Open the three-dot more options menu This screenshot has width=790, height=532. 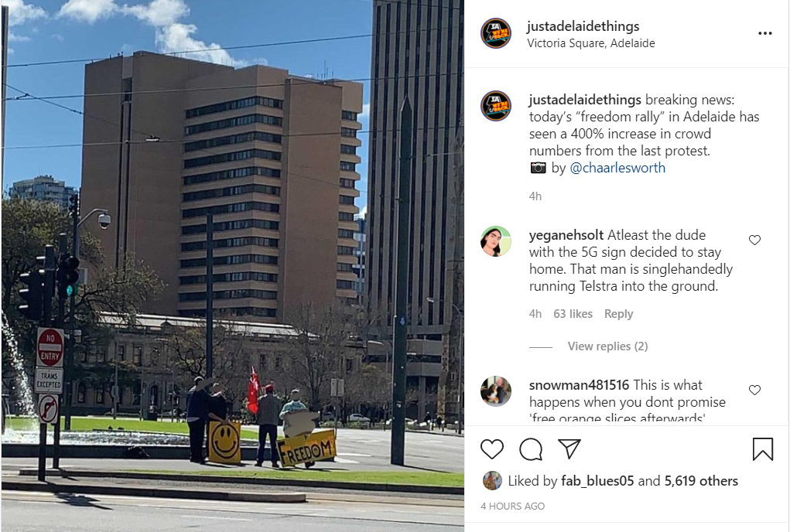(764, 33)
